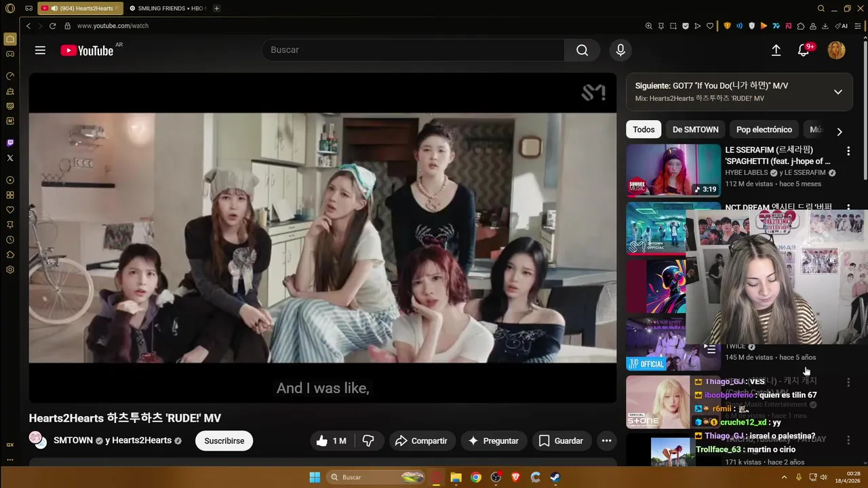The image size is (868, 488).
Task: Open the sidebar settings gear icon
Action: (x=10, y=270)
